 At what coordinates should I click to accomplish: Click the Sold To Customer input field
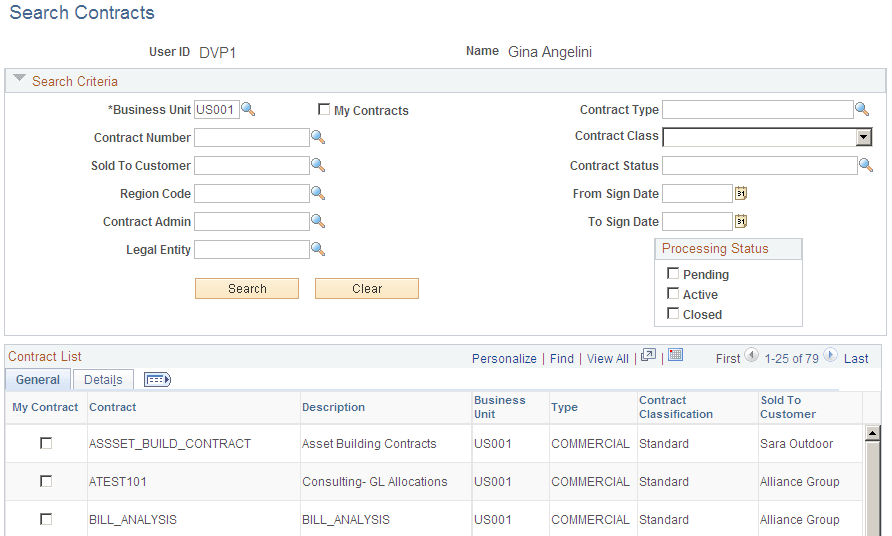(x=252, y=165)
